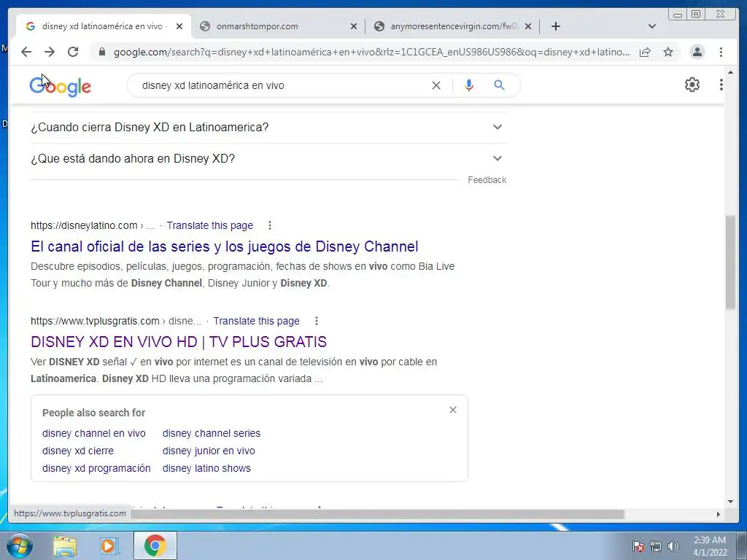Open the tab search dropdown arrow
The height and width of the screenshot is (560, 747).
pyautogui.click(x=652, y=26)
